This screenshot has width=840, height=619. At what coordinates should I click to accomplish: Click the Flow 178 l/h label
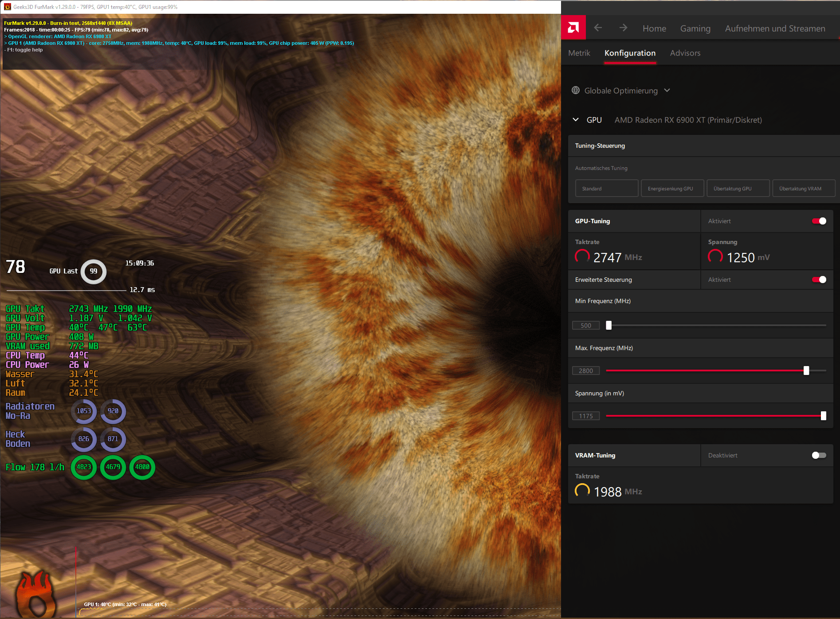35,467
